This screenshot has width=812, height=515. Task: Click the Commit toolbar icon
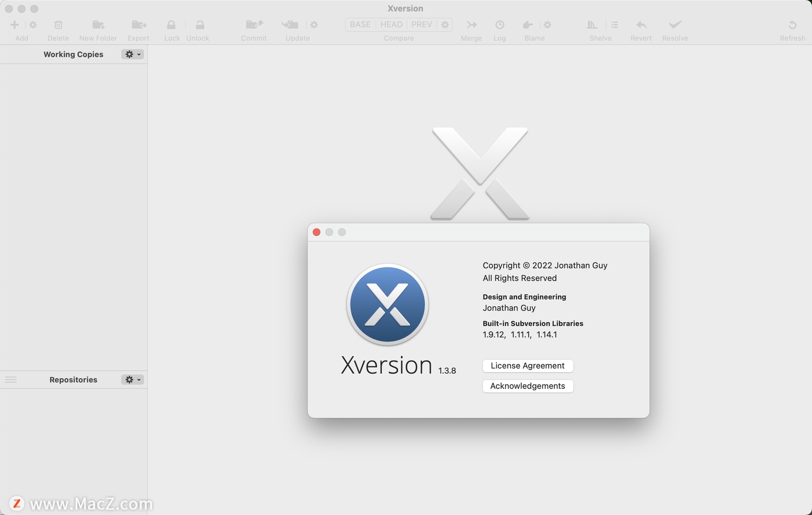tap(255, 25)
